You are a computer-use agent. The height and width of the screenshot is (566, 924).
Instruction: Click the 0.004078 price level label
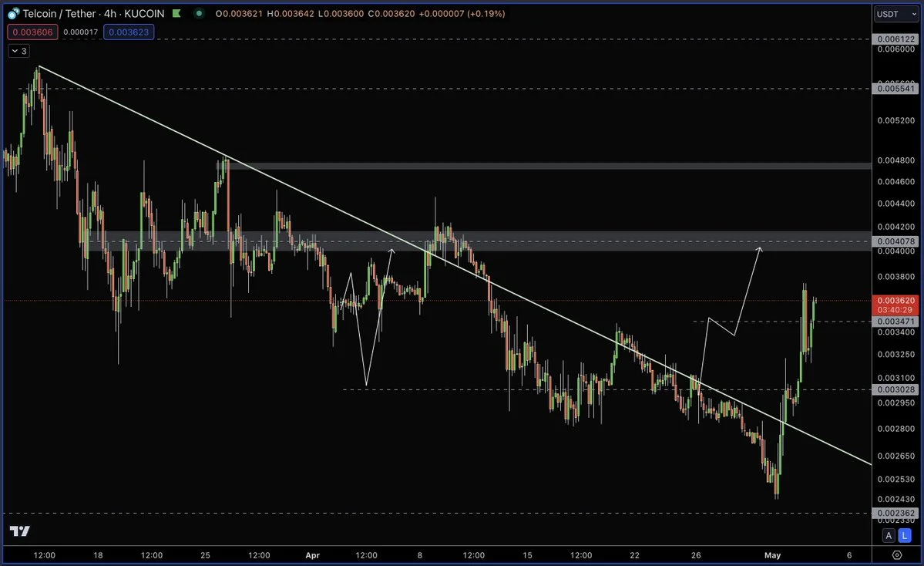tap(895, 241)
